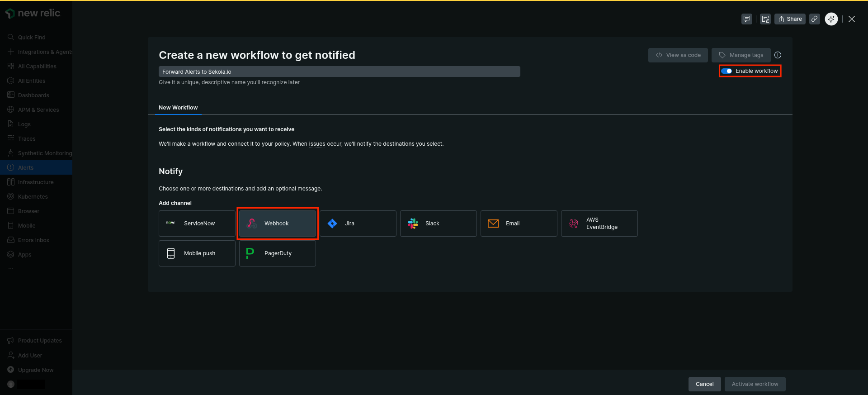
Task: Click Add User person icon
Action: tap(11, 355)
